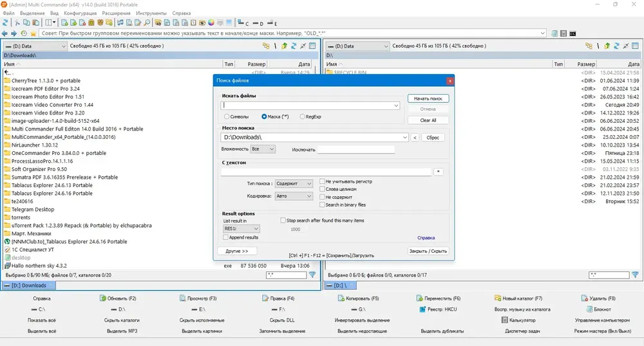Click the history clock icon
Screen dimensions: 644x346
24,33
